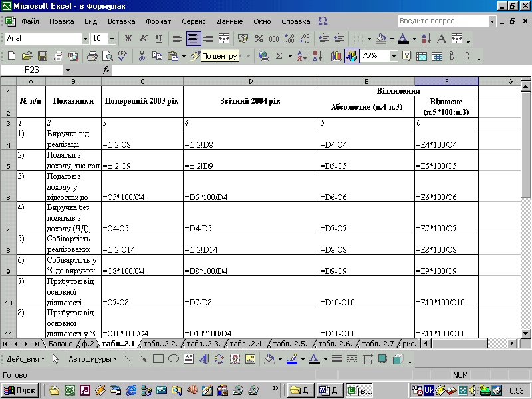Run spelling check

[x=123, y=56]
